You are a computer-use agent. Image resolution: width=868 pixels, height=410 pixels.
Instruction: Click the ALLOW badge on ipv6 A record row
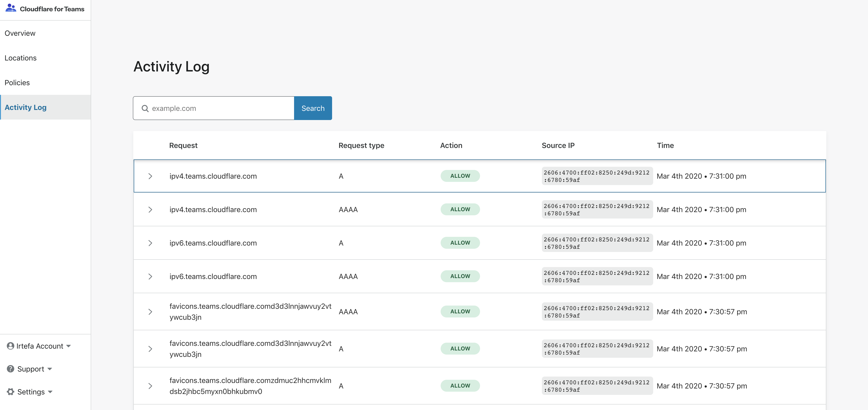tap(460, 242)
